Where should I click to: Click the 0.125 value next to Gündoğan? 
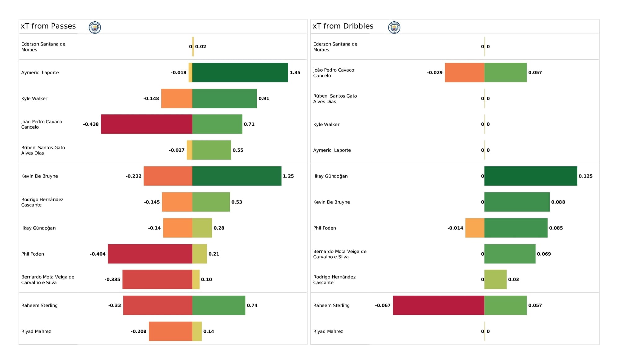point(586,176)
